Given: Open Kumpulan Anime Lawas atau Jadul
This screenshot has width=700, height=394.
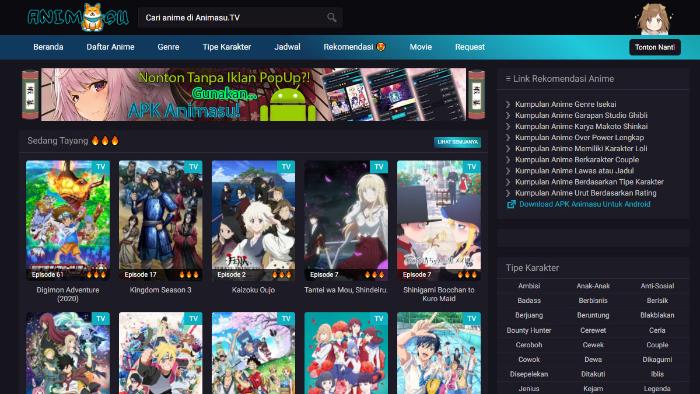Looking at the screenshot, I should point(575,171).
